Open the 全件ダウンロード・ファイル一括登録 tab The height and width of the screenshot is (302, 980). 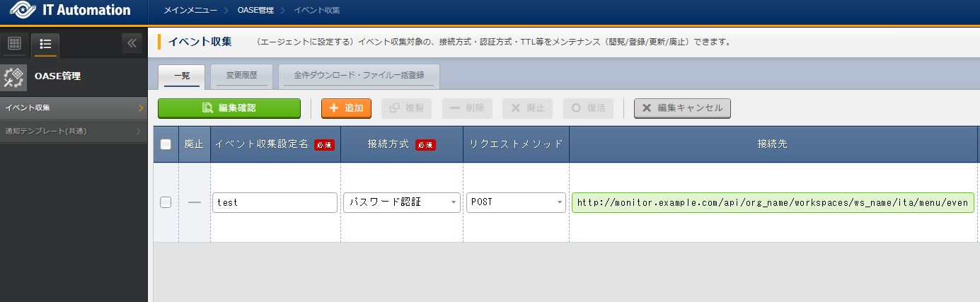[x=359, y=75]
